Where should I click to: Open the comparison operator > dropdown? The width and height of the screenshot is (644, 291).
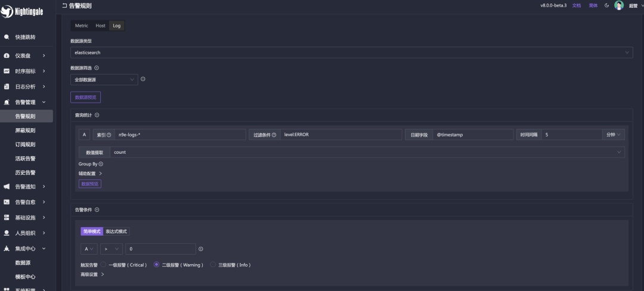pyautogui.click(x=112, y=249)
